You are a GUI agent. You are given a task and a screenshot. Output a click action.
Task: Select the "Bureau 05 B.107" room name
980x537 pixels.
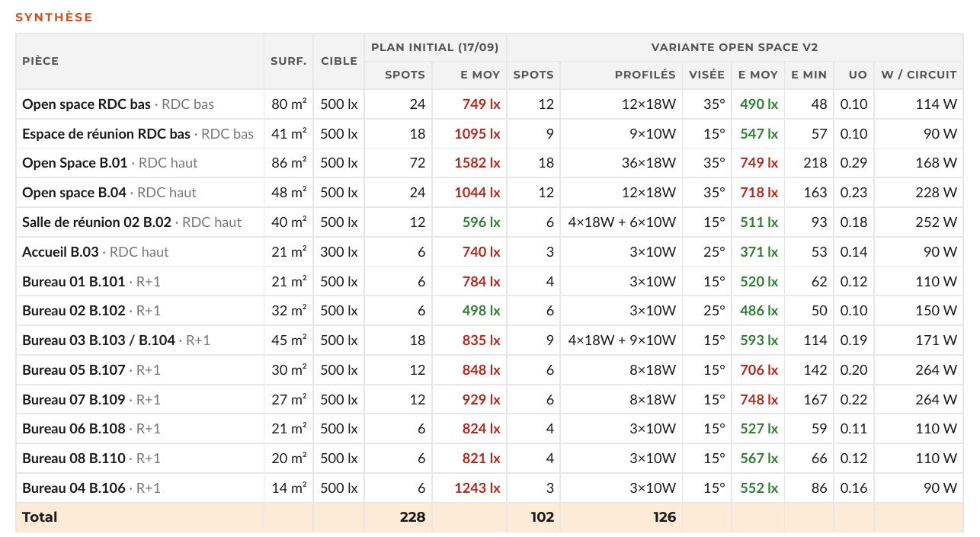click(x=73, y=370)
